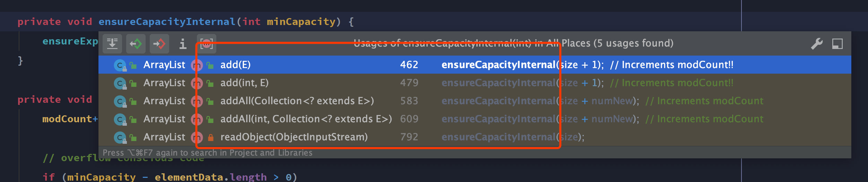Toggle the method group preview bracket icon
Image resolution: width=868 pixels, height=182 pixels.
(x=206, y=44)
